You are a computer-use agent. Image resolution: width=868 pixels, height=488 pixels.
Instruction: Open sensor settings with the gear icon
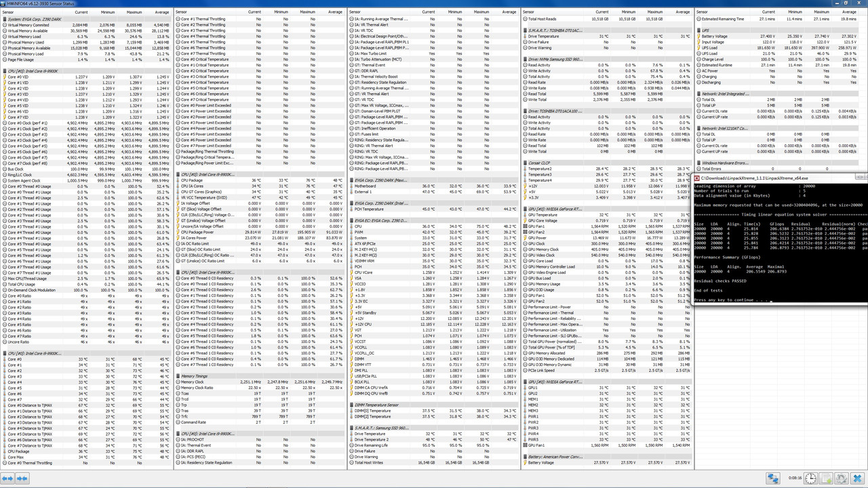(842, 478)
